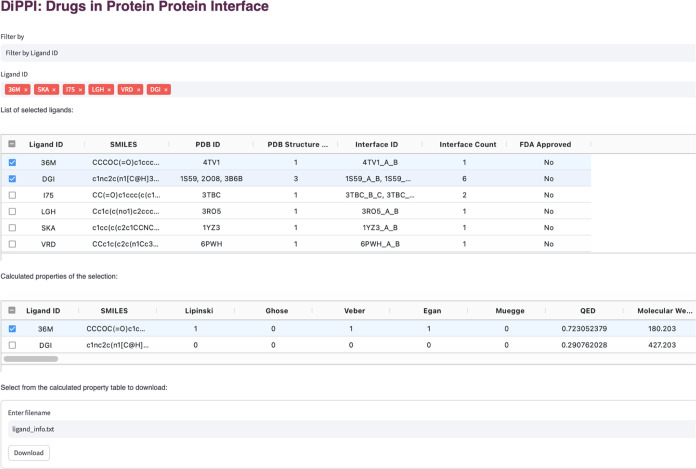Screen dimensions: 696x469
Task: Select the 1S59, 2O08, 3B6B cell
Action: coord(211,179)
